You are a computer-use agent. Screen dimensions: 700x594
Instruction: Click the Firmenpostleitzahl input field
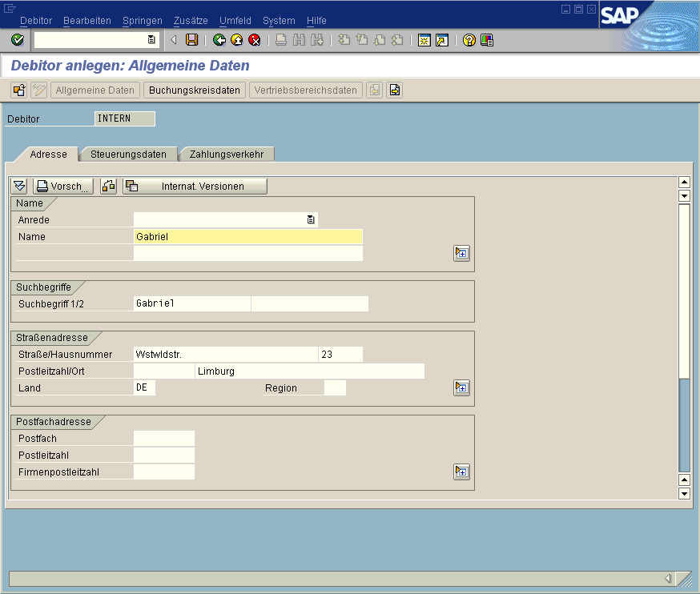[164, 472]
